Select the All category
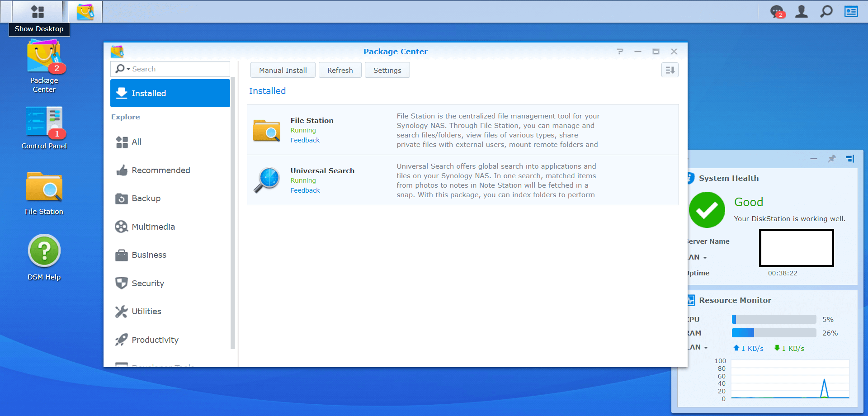This screenshot has width=868, height=416. (x=170, y=142)
